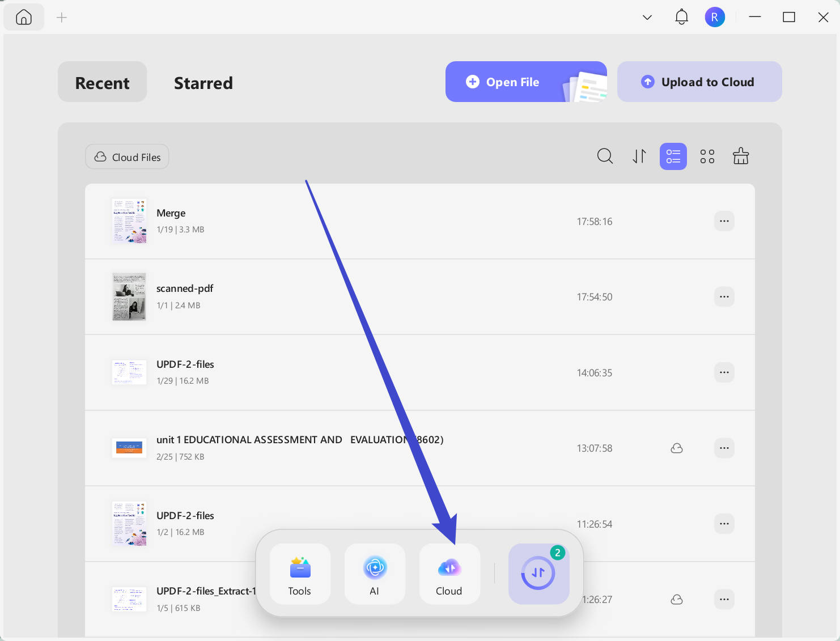Click the 2/25 | 752 KB file info

[180, 457]
